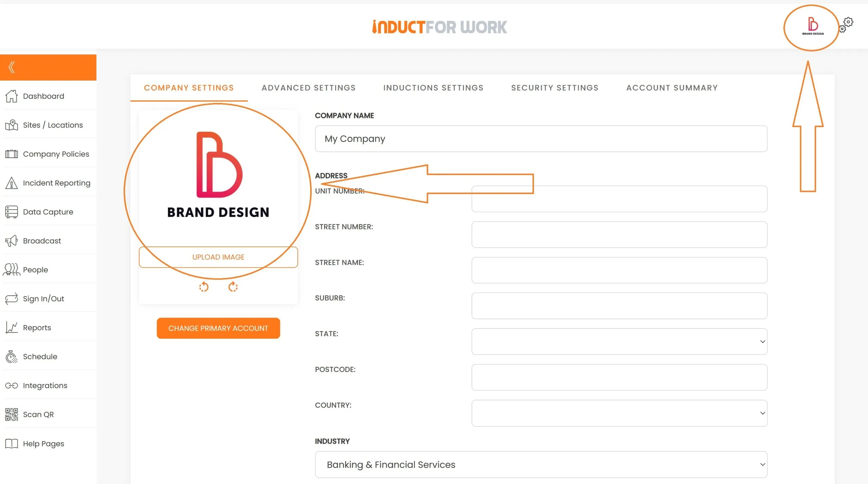Focus the Street Name field
Image resolution: width=868 pixels, height=484 pixels.
[619, 270]
